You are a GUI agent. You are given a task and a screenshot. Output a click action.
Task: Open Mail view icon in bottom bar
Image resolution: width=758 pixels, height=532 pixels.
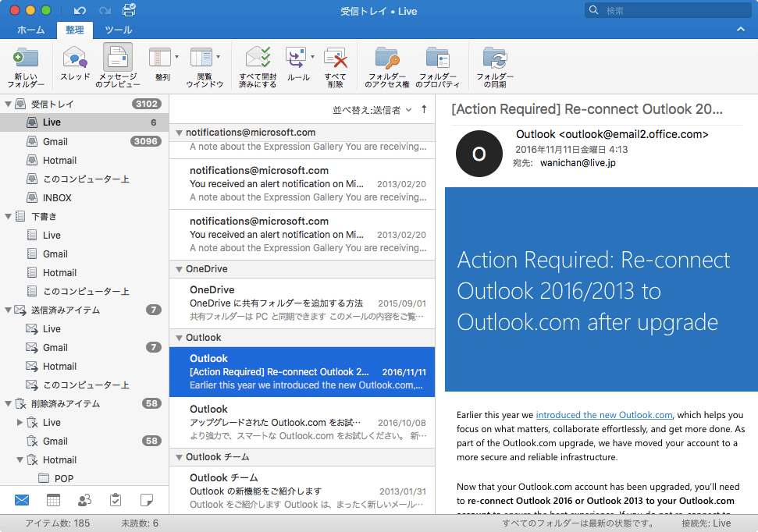[x=22, y=500]
